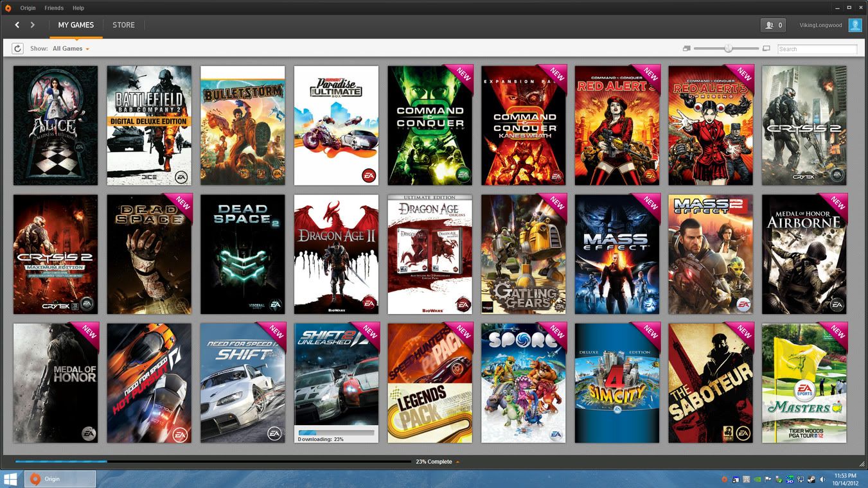Click the tile size slider handle
Viewport: 868px width, 488px height.
[728, 49]
